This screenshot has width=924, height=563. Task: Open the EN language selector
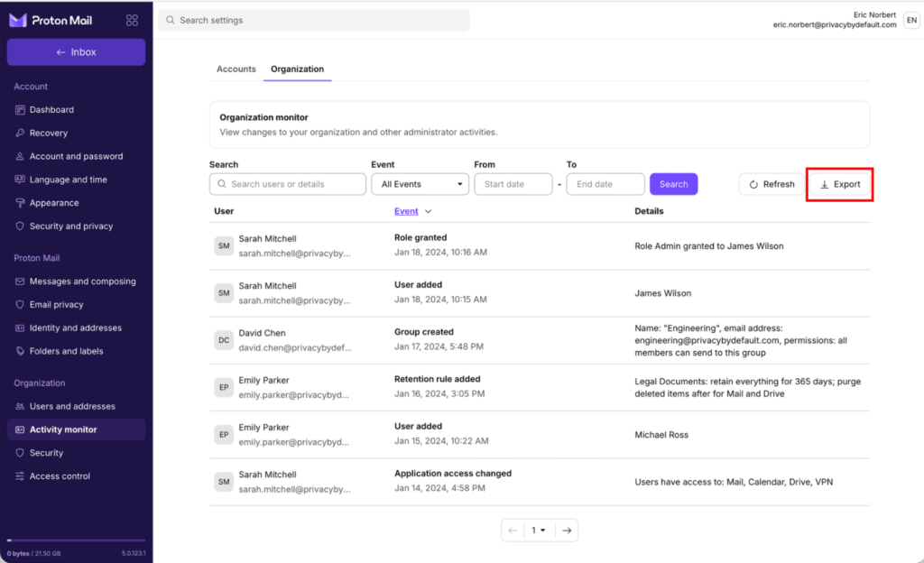click(910, 20)
